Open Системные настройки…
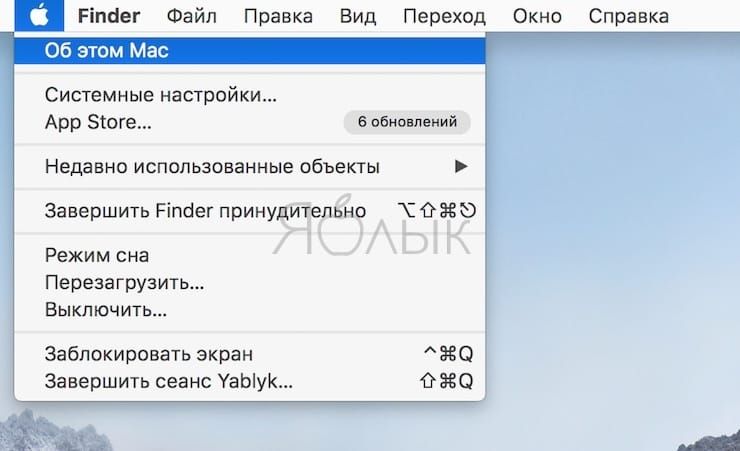The height and width of the screenshot is (451, 740). coord(250,95)
